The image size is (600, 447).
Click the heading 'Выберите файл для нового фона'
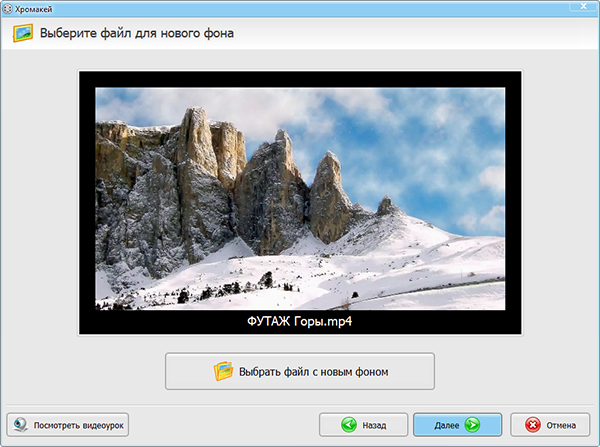[x=137, y=33]
